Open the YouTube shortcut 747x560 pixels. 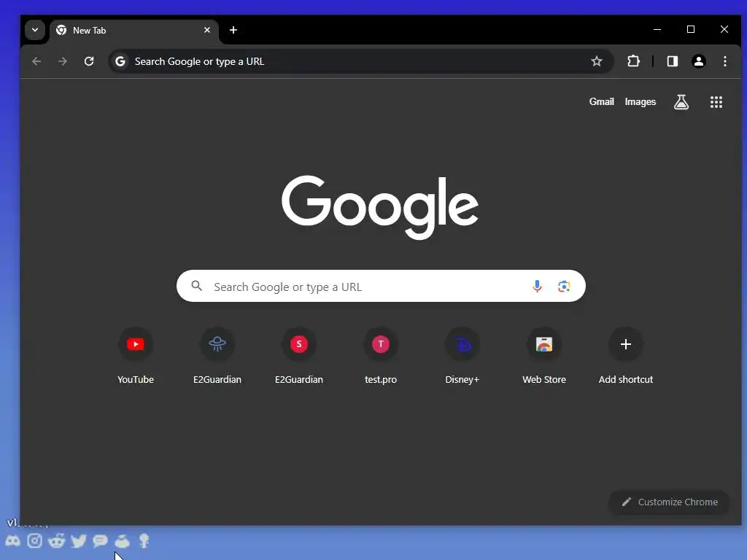tap(136, 356)
